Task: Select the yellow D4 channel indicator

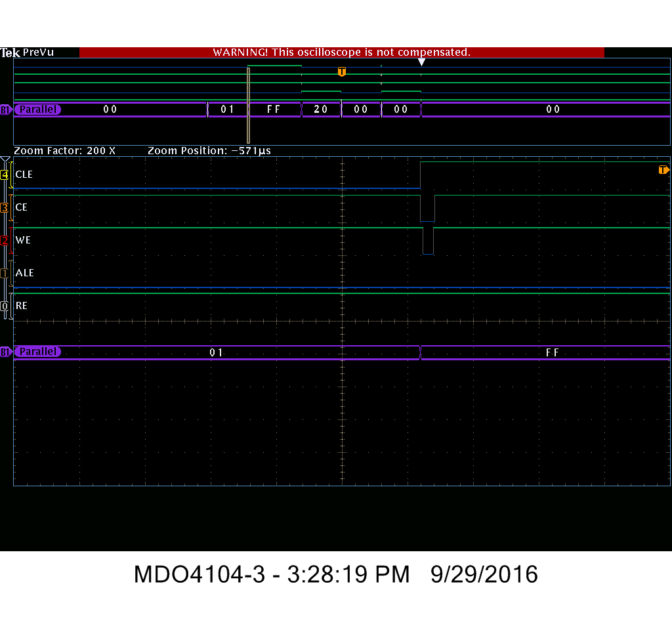Action: (4, 174)
